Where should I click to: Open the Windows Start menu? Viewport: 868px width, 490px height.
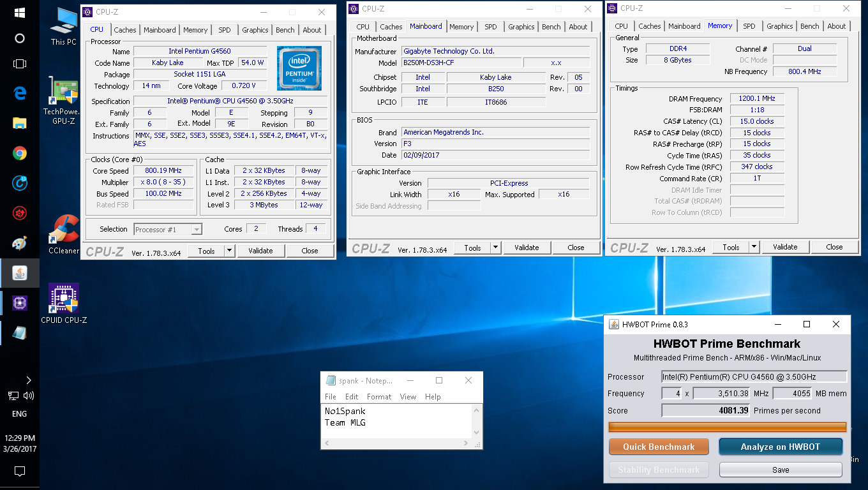click(x=19, y=13)
